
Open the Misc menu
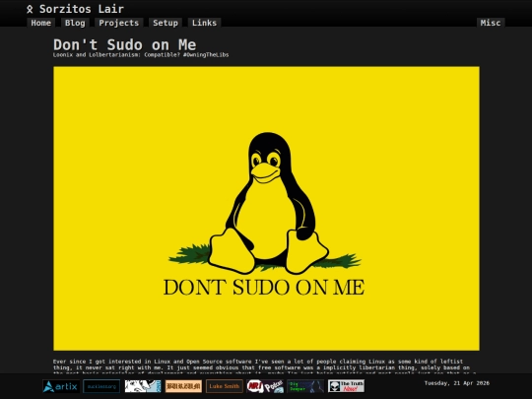(x=491, y=23)
